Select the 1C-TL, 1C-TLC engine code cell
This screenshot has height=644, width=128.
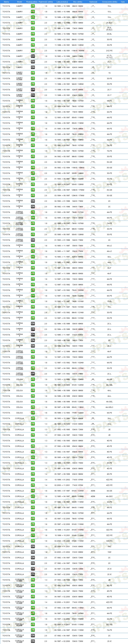(109, 57)
